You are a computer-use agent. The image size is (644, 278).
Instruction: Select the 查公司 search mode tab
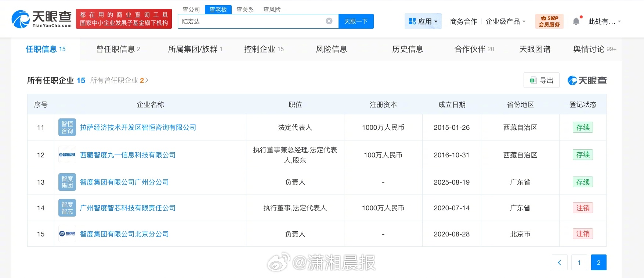[x=191, y=10]
